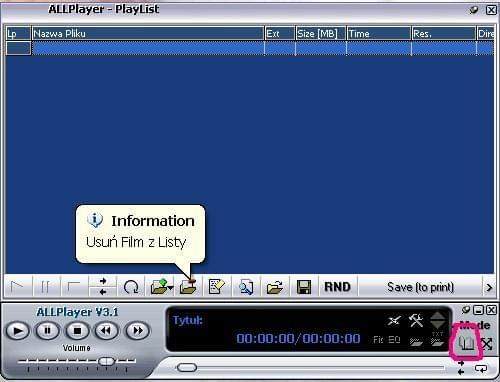Click the playlist toolbar right-left arrows icon
Viewport: 500px width, 382px height.
103,287
